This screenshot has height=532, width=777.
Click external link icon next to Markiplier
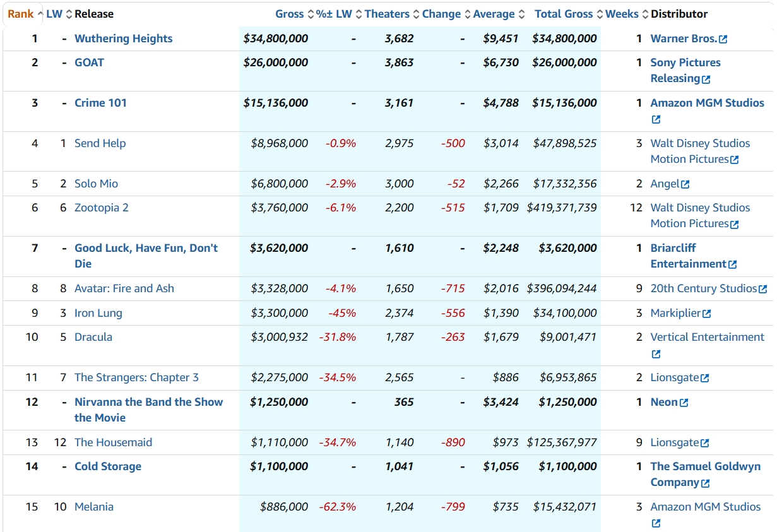tap(707, 314)
